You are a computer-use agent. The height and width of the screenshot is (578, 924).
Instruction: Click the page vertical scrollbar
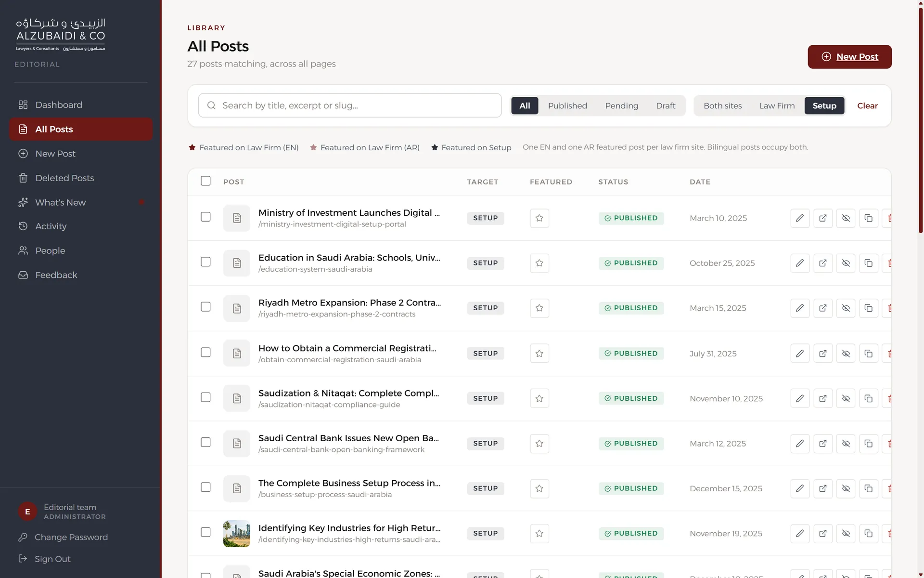[x=921, y=120]
